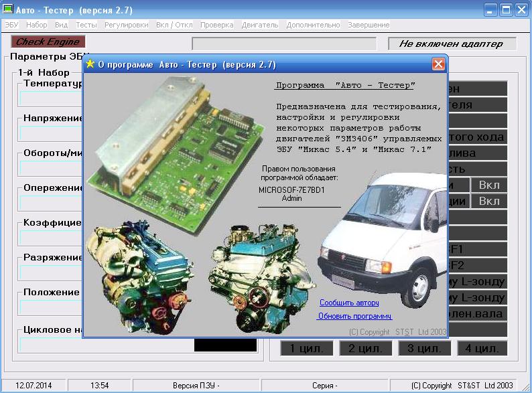Image resolution: width=532 pixels, height=393 pixels.
Task: Open the Дополнительно menu
Action: pos(313,25)
